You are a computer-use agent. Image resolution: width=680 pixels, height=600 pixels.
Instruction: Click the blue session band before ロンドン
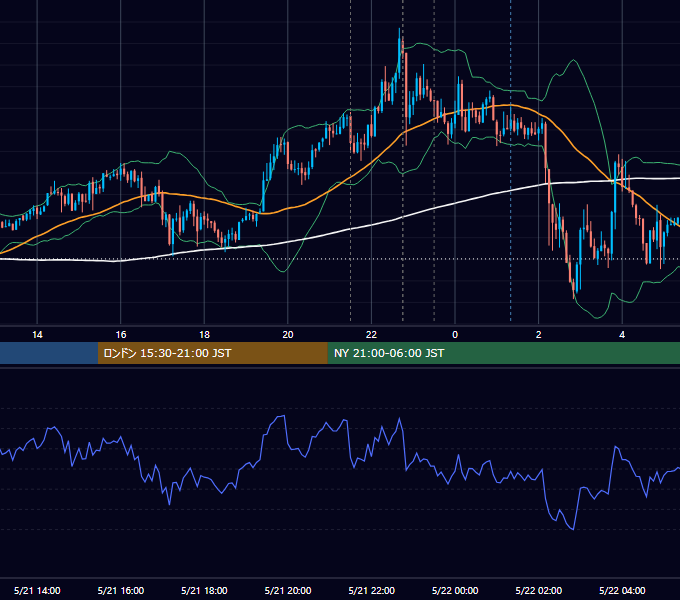click(49, 353)
